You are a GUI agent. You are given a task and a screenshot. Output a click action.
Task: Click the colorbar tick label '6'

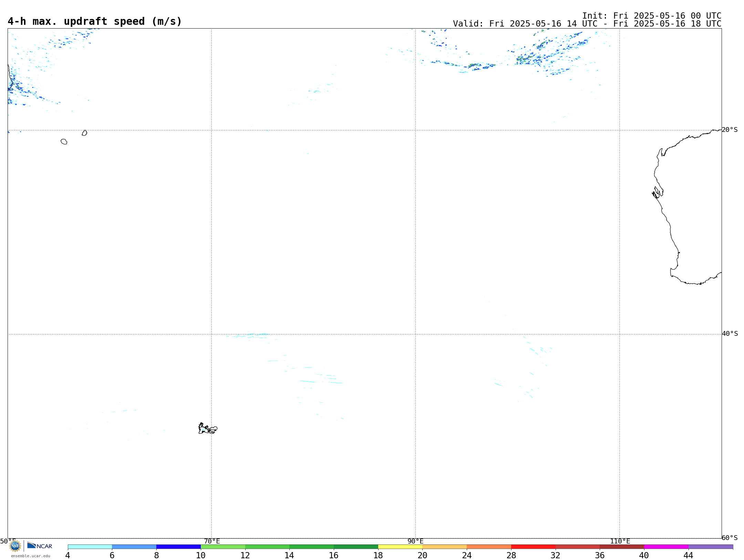[x=112, y=556]
